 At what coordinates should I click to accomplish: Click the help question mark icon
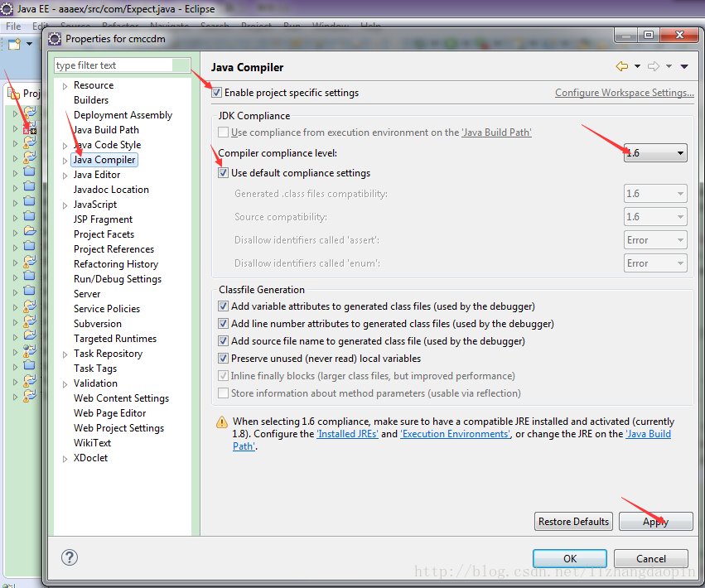pos(70,557)
